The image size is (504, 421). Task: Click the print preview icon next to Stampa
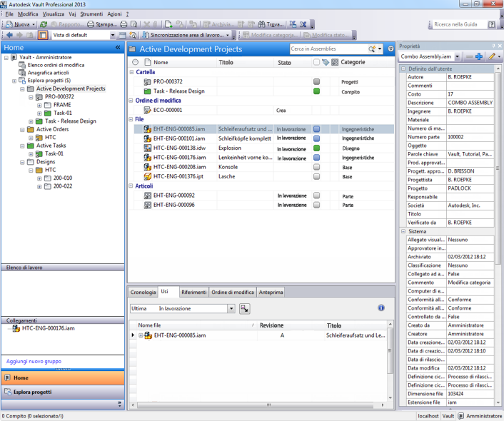[134, 24]
